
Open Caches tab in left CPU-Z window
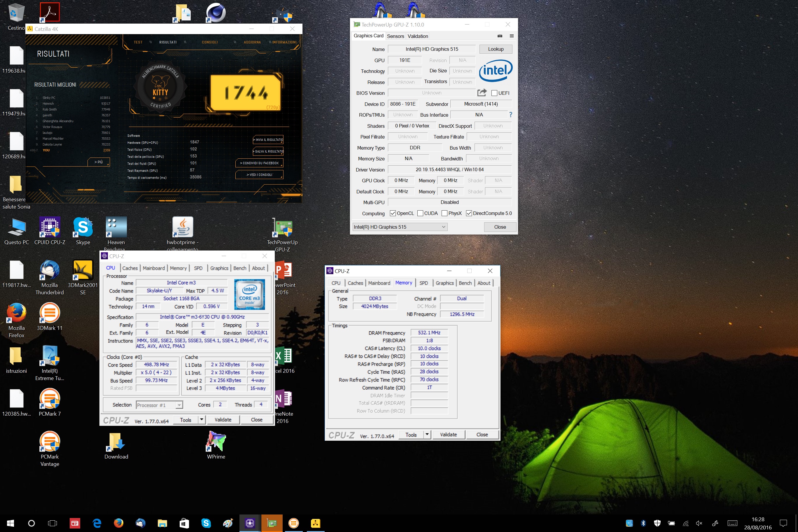click(x=130, y=268)
